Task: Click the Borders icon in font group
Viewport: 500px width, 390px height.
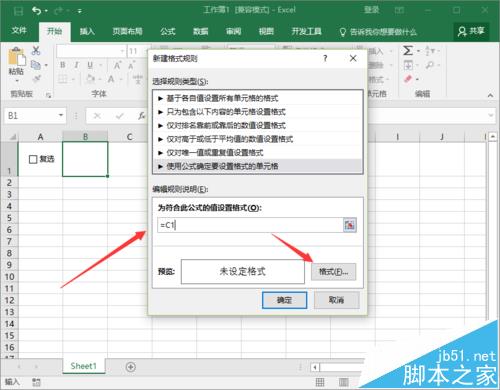Action: 63,79
